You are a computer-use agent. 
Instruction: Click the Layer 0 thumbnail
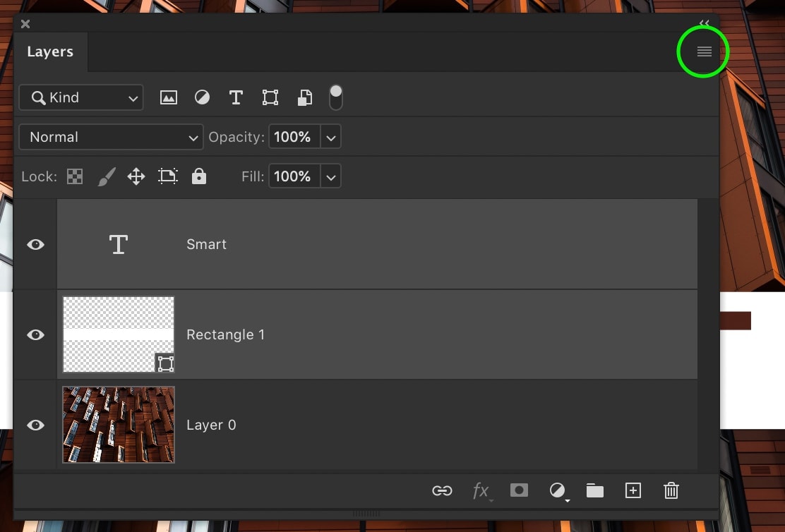[118, 425]
